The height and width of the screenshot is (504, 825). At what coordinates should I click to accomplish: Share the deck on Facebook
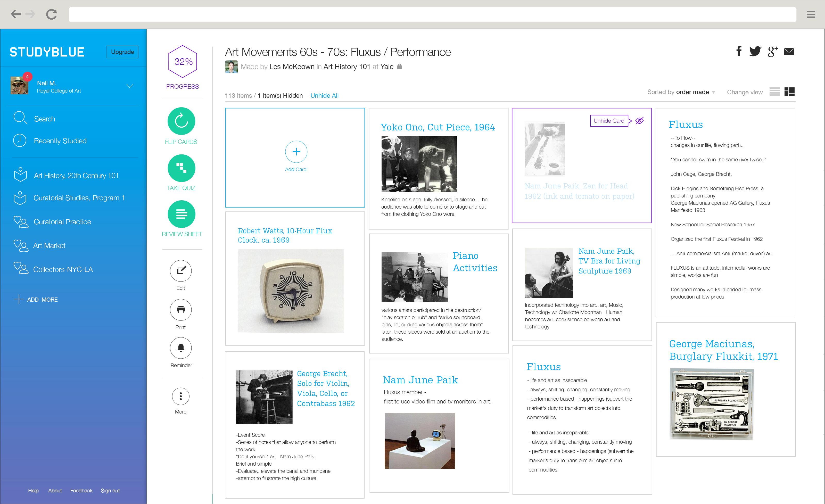coord(739,51)
